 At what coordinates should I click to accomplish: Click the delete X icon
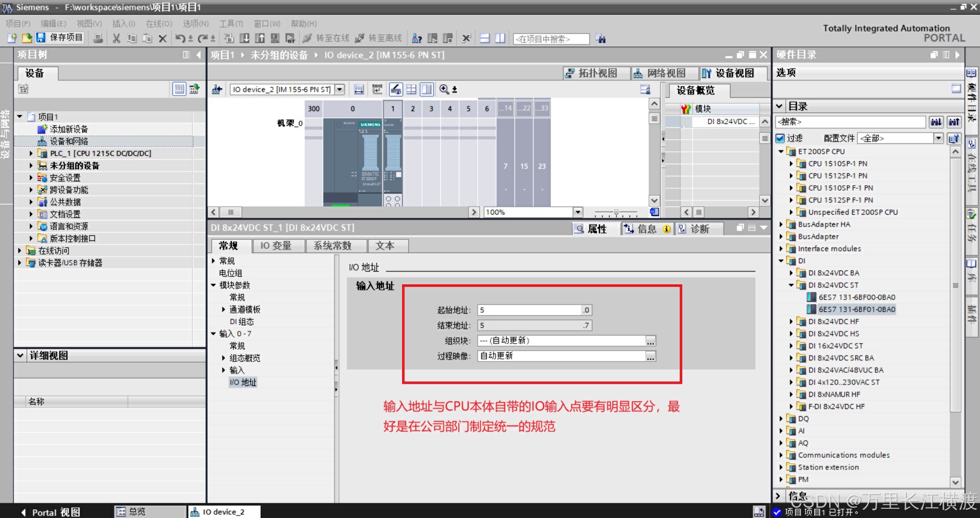coord(163,38)
